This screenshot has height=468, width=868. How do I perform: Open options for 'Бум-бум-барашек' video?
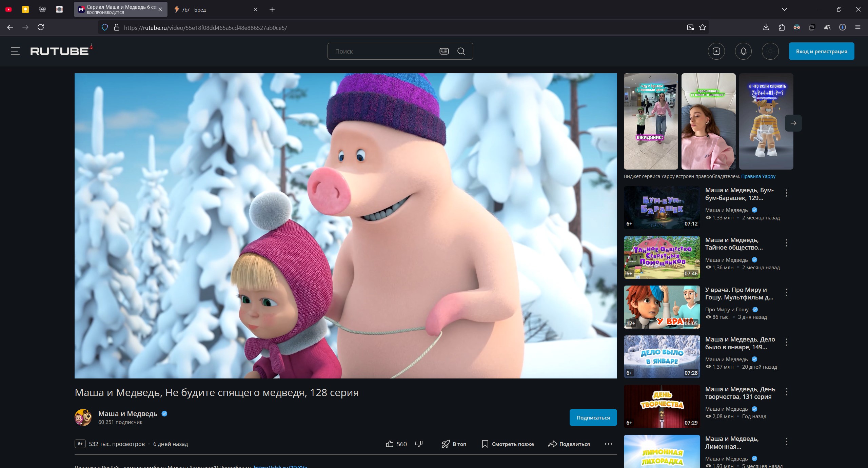[787, 193]
